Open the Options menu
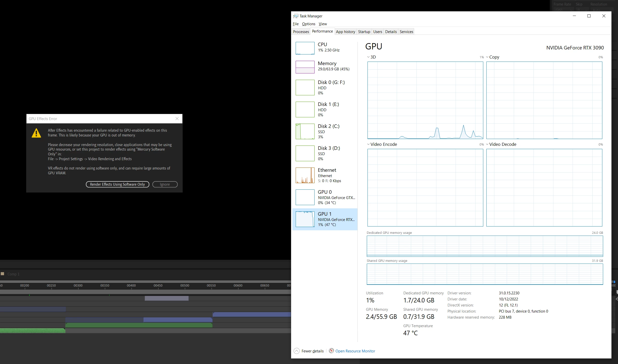The width and height of the screenshot is (618, 364). click(308, 24)
